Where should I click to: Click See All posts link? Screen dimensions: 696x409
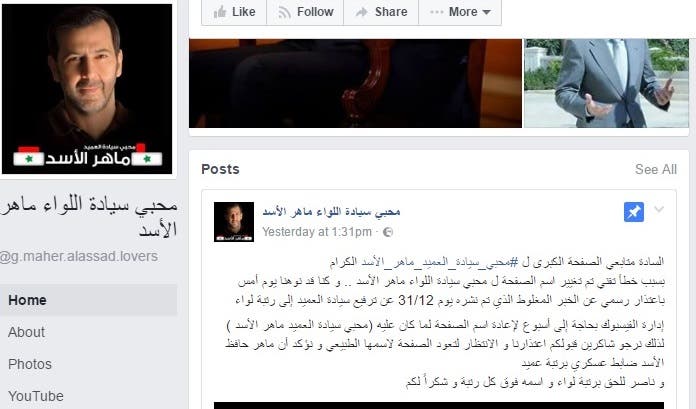point(656,169)
